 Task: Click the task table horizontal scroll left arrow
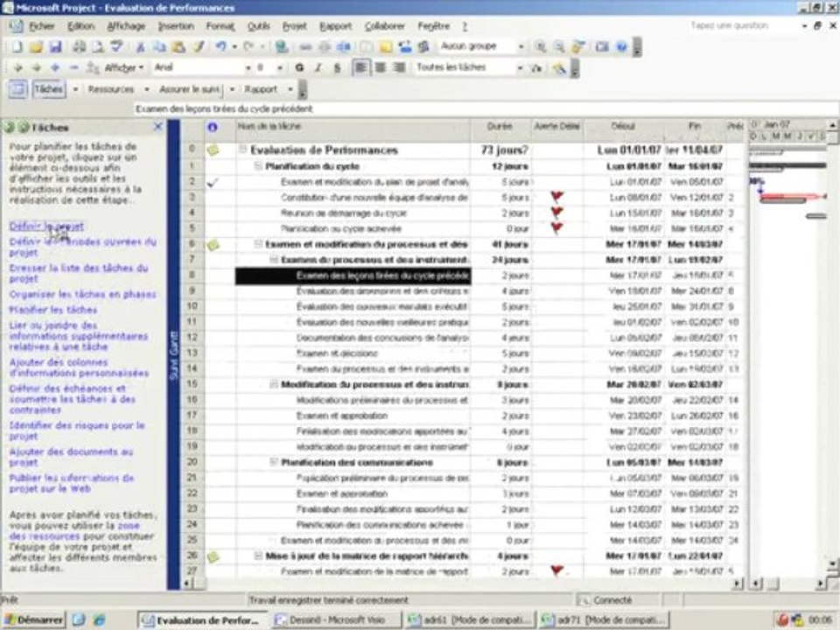(187, 584)
